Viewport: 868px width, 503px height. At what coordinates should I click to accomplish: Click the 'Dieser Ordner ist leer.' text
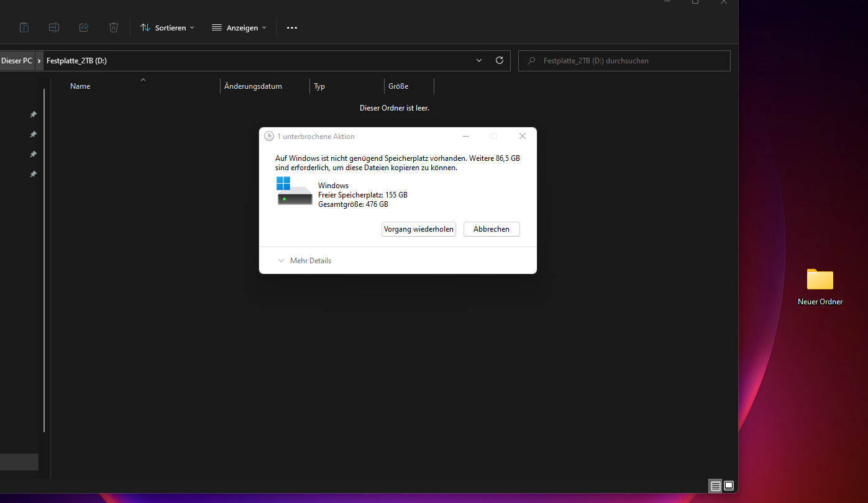coord(395,108)
